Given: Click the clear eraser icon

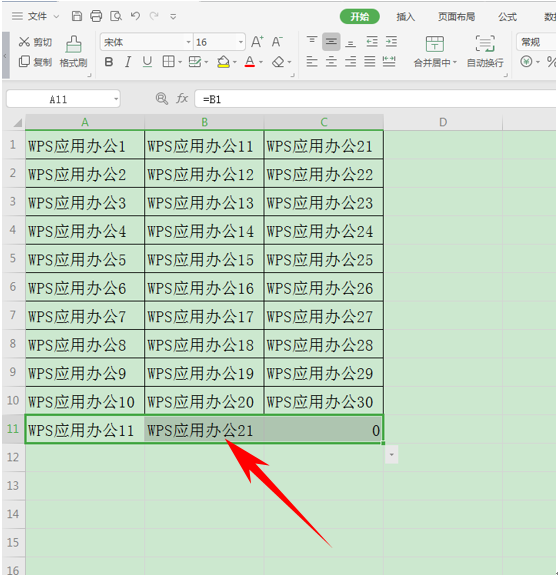Looking at the screenshot, I should tap(278, 62).
